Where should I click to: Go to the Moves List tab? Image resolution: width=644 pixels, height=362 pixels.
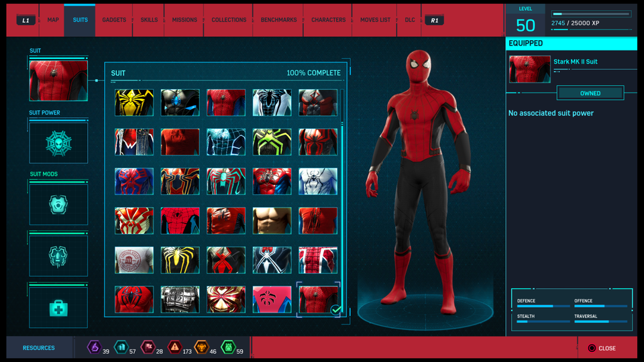[375, 20]
